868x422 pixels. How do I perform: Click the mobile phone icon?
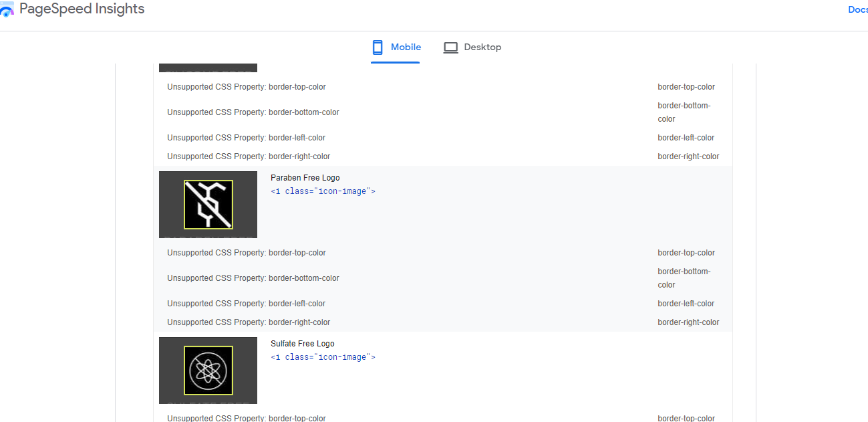click(378, 47)
